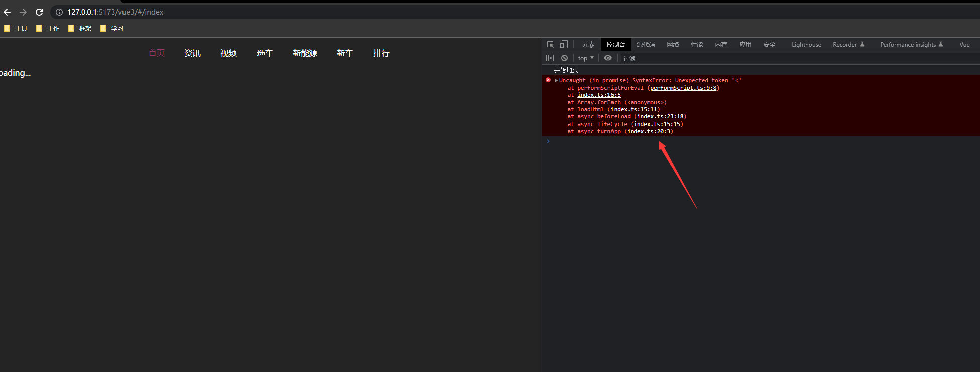Open the 学习 bookmark folder

click(x=112, y=29)
